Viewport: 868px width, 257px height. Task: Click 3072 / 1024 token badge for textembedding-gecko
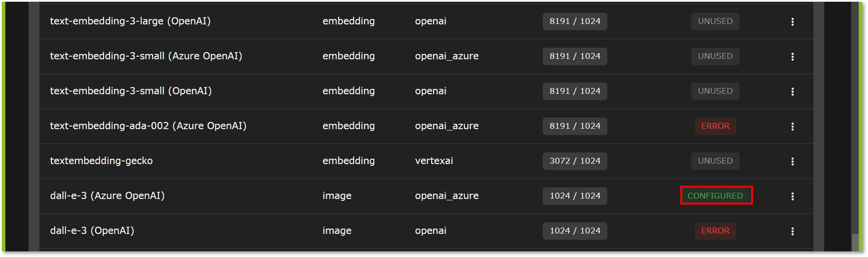coord(574,161)
